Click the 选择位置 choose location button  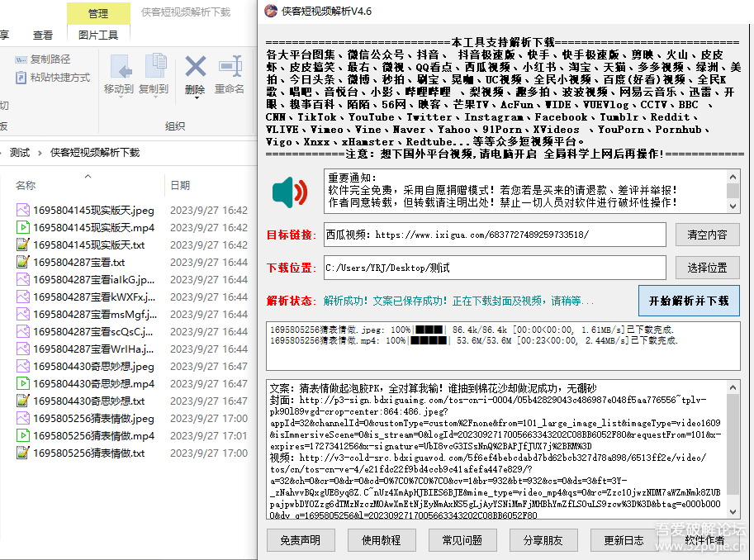point(707,268)
